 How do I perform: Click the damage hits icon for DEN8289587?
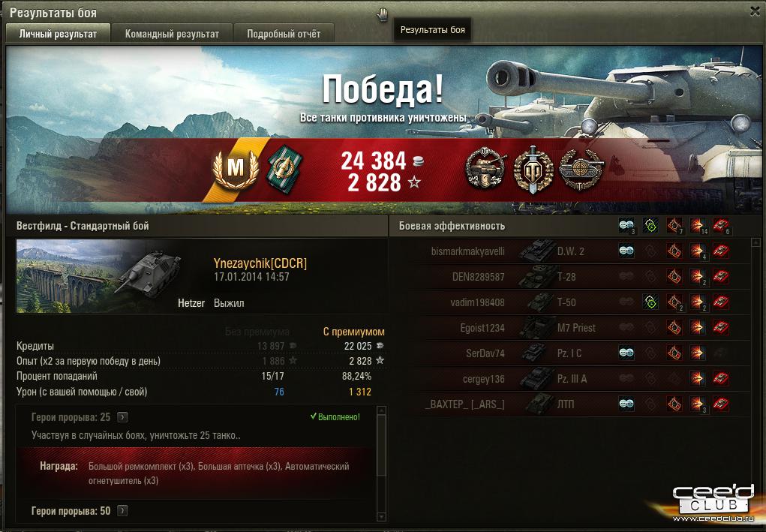click(698, 277)
